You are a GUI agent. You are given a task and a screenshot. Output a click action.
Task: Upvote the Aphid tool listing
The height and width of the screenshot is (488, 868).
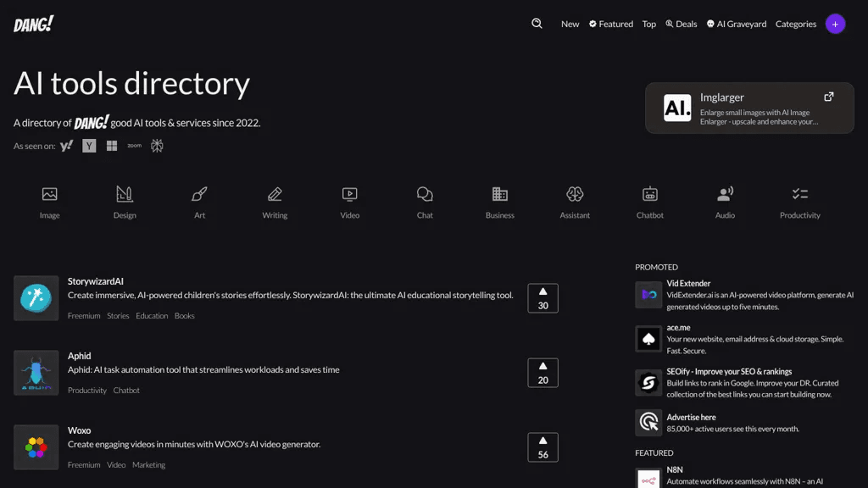pos(542,373)
